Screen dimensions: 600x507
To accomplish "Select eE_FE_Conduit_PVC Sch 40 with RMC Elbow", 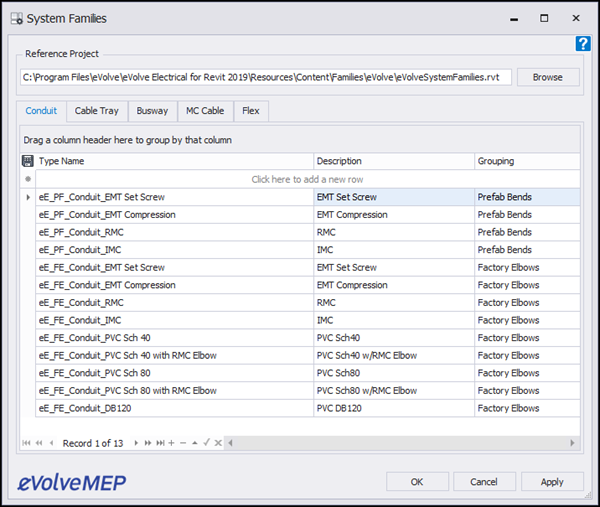I will (174, 356).
